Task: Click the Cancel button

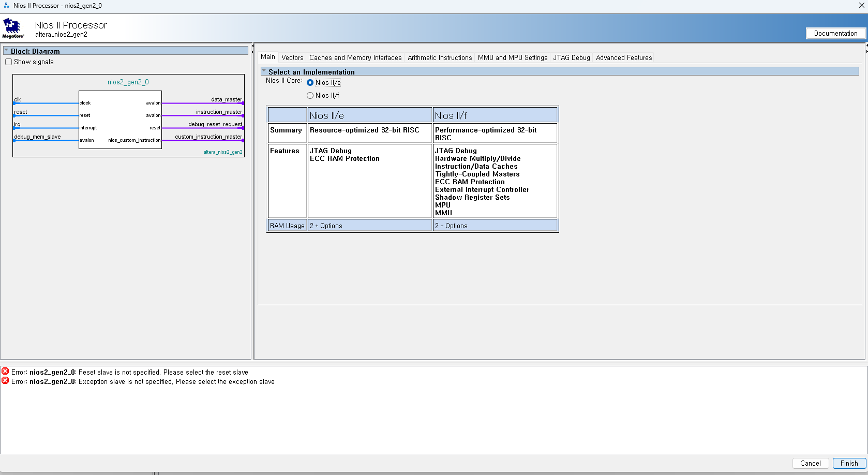Action: pos(810,463)
